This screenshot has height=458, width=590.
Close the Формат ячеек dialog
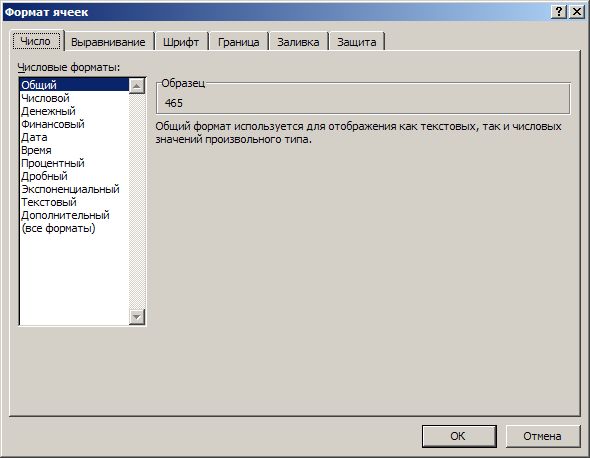point(577,12)
